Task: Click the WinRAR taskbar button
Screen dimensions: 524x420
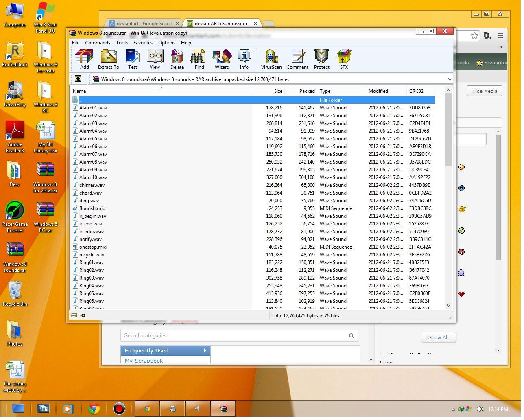Action: 223,409
